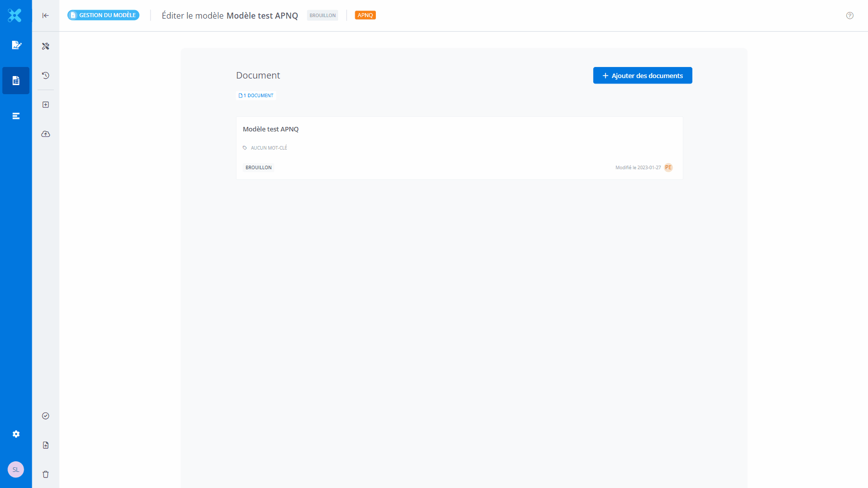Click the circled checkmark validate icon
The width and height of the screenshot is (868, 488).
pyautogui.click(x=46, y=416)
